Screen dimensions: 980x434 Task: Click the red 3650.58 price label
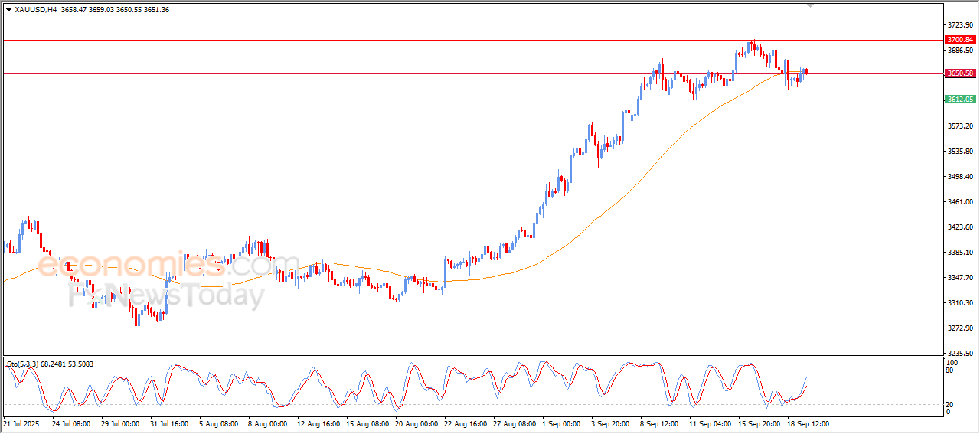pyautogui.click(x=960, y=73)
